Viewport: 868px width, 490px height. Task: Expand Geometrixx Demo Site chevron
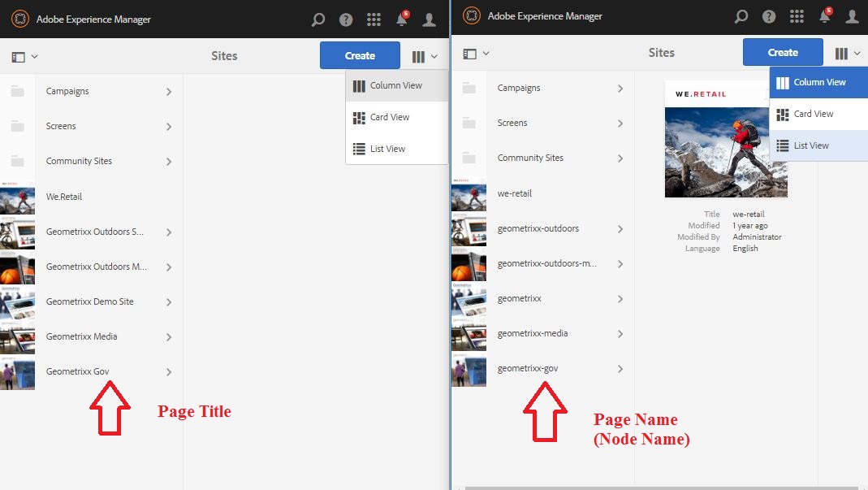(169, 301)
